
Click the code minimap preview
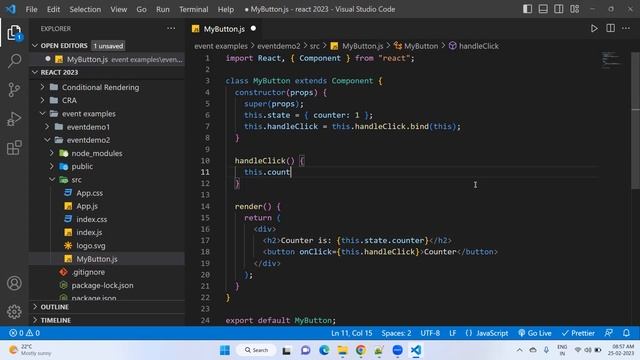[611, 61]
